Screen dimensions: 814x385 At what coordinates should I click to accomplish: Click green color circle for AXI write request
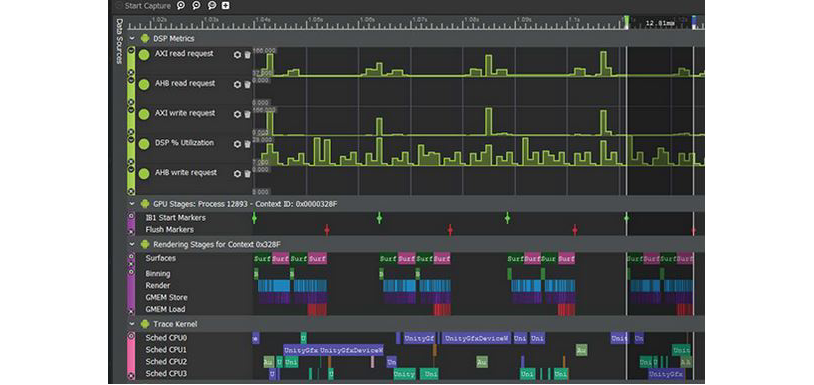coord(144,114)
